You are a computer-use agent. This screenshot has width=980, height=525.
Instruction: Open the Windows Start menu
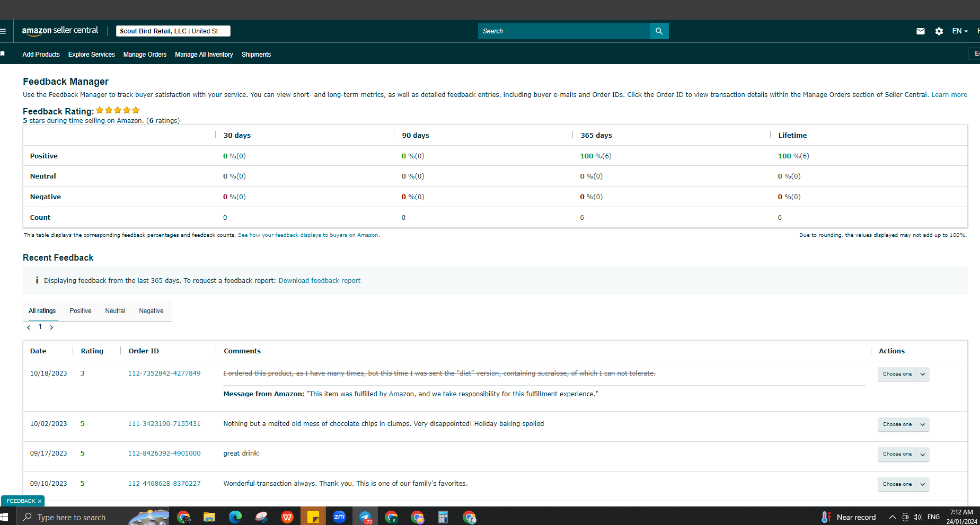click(x=4, y=517)
